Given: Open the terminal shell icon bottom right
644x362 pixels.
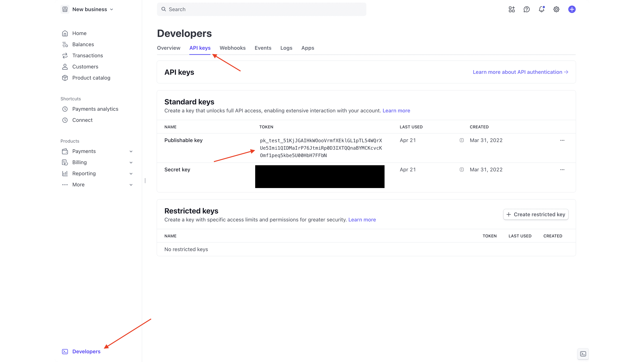Looking at the screenshot, I should coord(583,354).
